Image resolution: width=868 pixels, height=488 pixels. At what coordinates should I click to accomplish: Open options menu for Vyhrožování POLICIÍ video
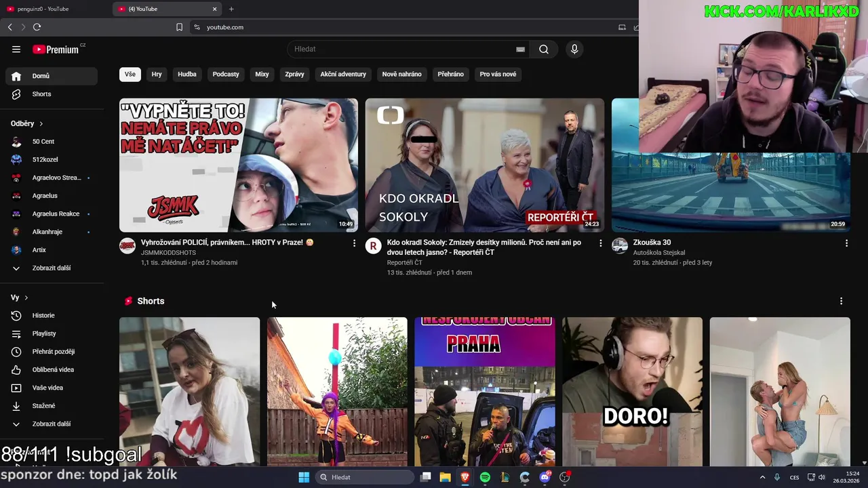[x=354, y=243]
